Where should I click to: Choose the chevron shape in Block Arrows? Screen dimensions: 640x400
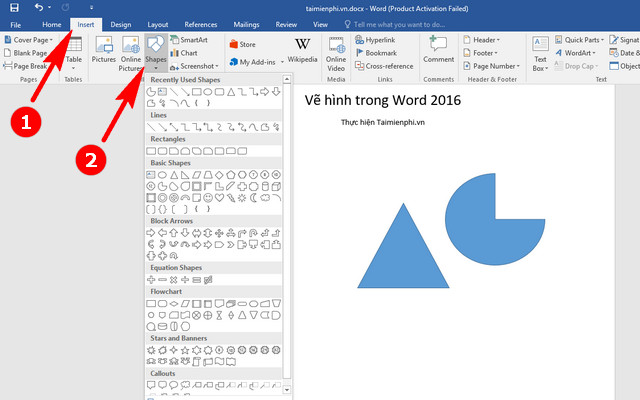[231, 244]
